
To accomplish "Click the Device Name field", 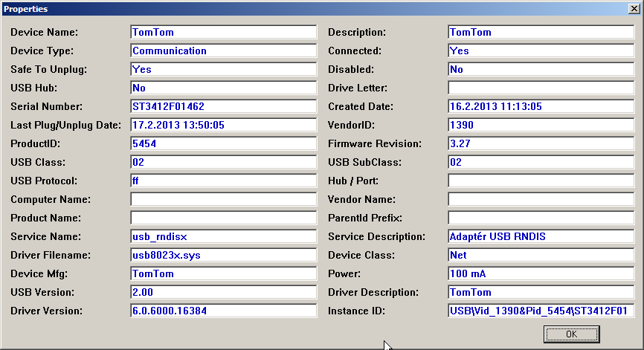I will [224, 33].
